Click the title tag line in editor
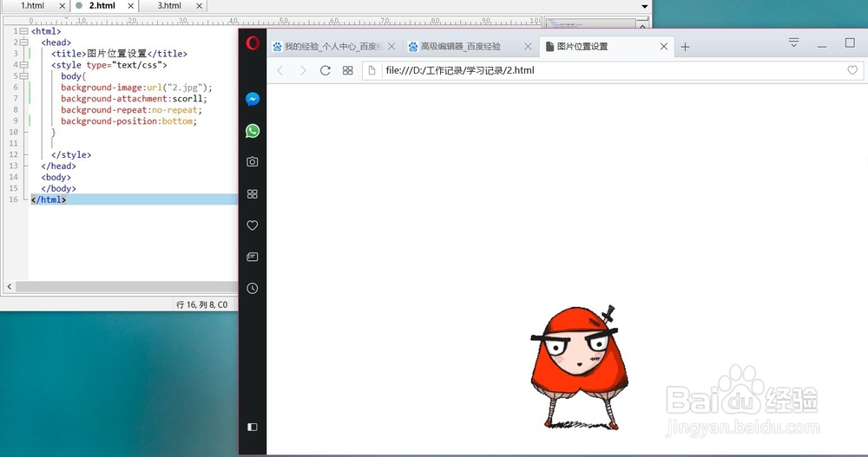The image size is (868, 457). tap(119, 54)
